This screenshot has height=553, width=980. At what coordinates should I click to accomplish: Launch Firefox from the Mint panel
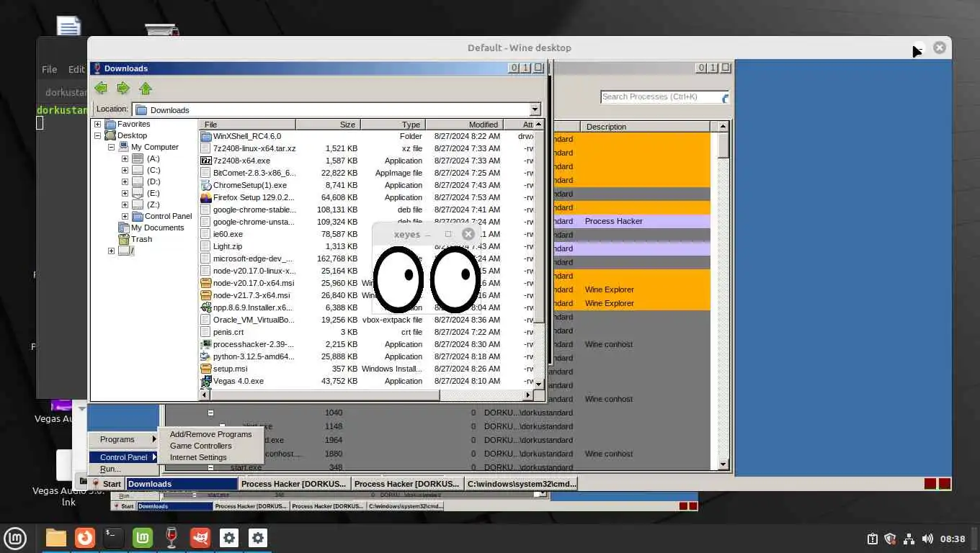(x=85, y=538)
